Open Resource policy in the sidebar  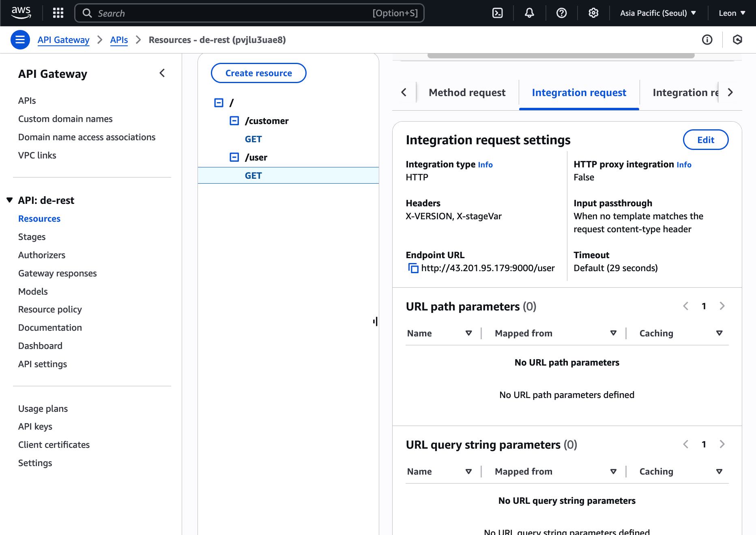point(50,309)
